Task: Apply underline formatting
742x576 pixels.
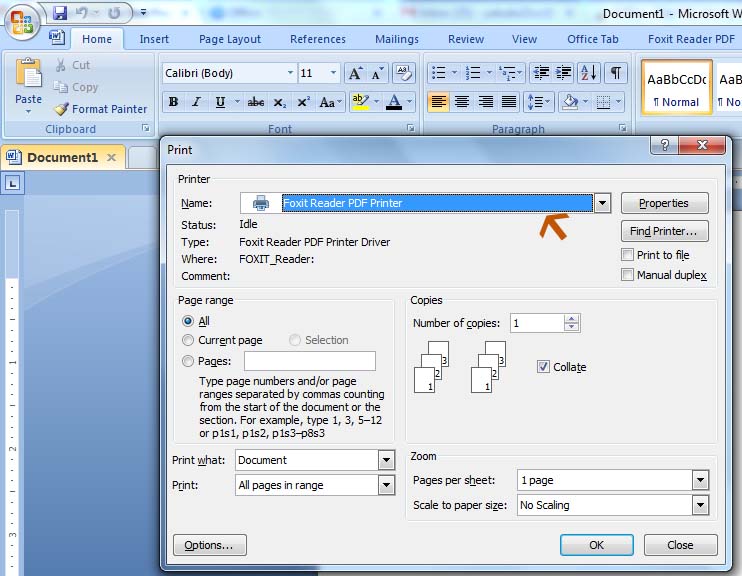Action: point(220,102)
